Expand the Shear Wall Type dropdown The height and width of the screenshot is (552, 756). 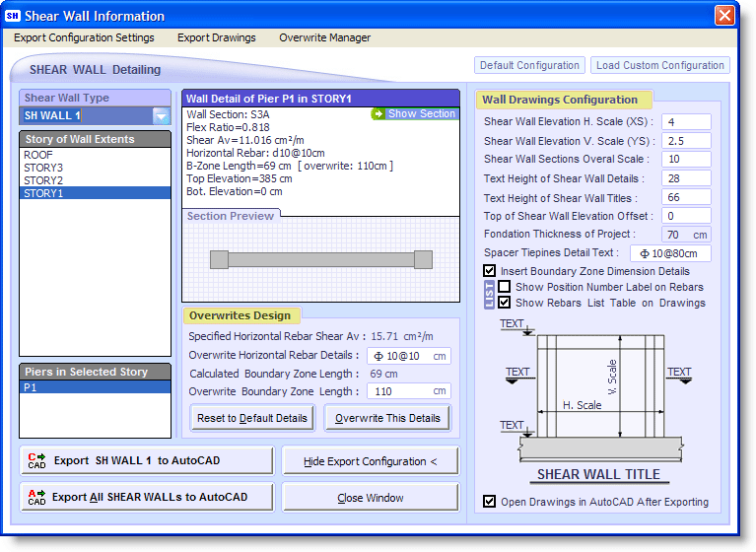click(x=161, y=116)
